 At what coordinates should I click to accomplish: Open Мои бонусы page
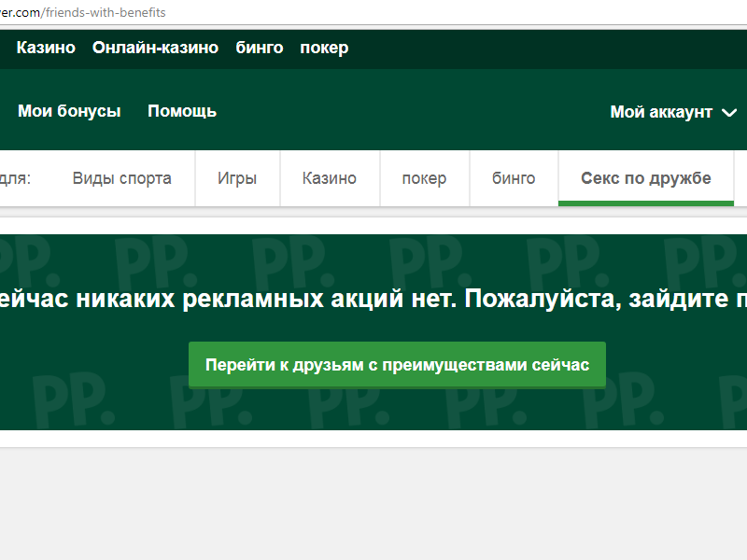(x=69, y=111)
